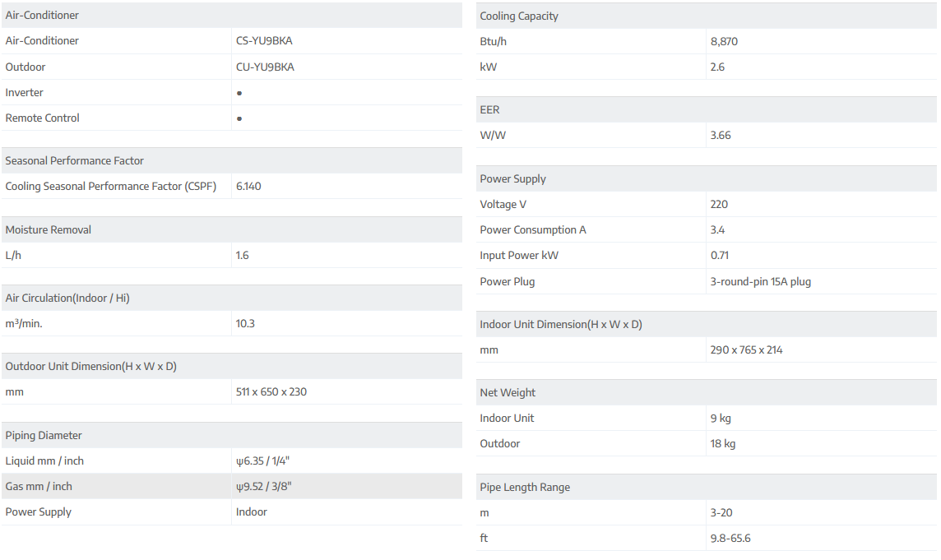Screen dimensions: 941x560
Task: Click the CSPF value 6.140
Action: pos(248,186)
